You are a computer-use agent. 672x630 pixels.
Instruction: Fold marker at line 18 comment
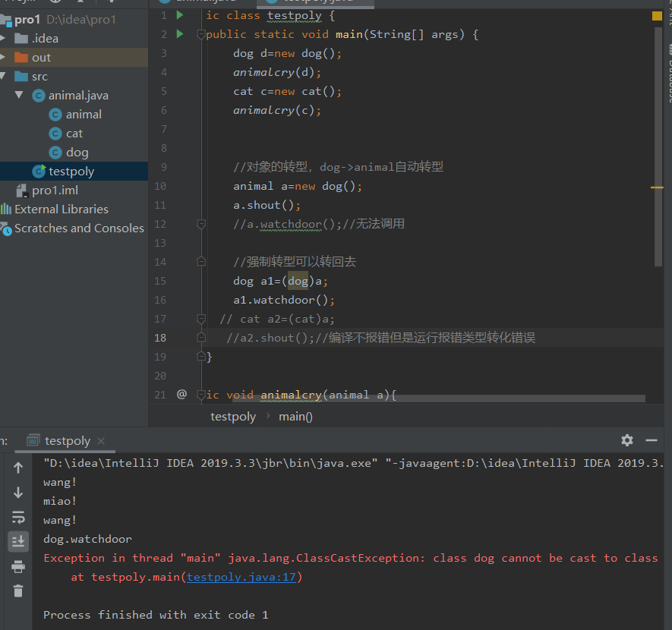200,338
